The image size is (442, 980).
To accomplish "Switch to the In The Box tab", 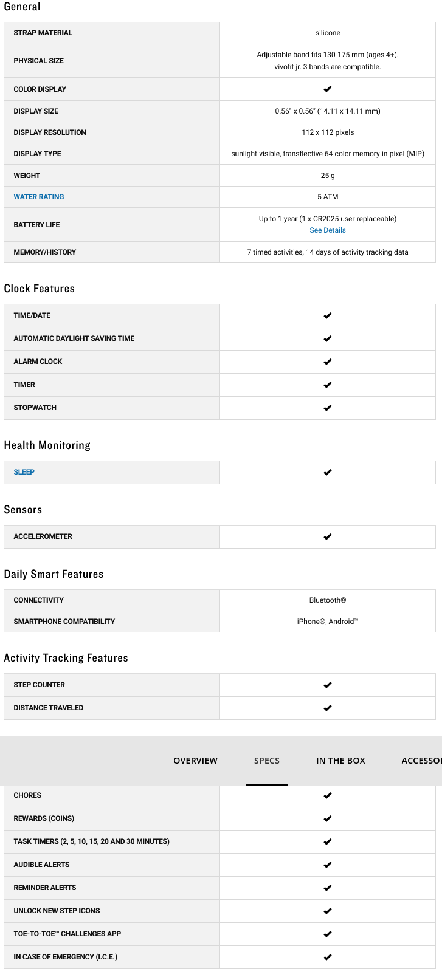I will 340,761.
